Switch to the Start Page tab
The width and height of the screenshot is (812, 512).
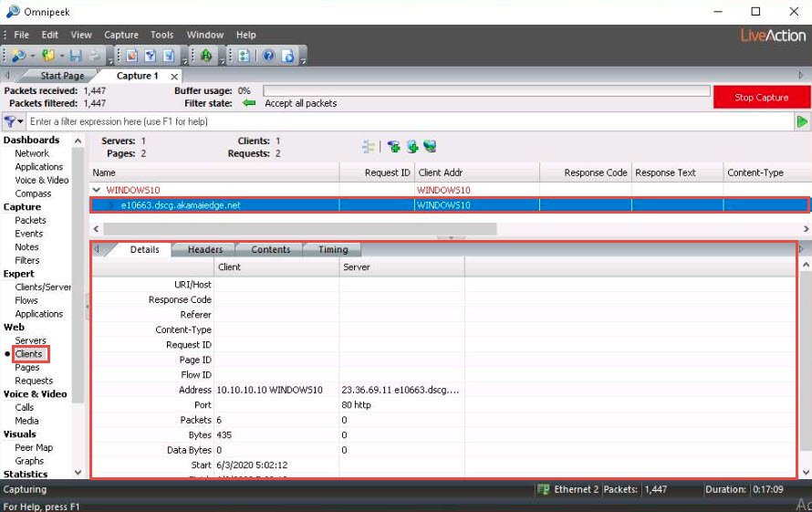click(62, 76)
